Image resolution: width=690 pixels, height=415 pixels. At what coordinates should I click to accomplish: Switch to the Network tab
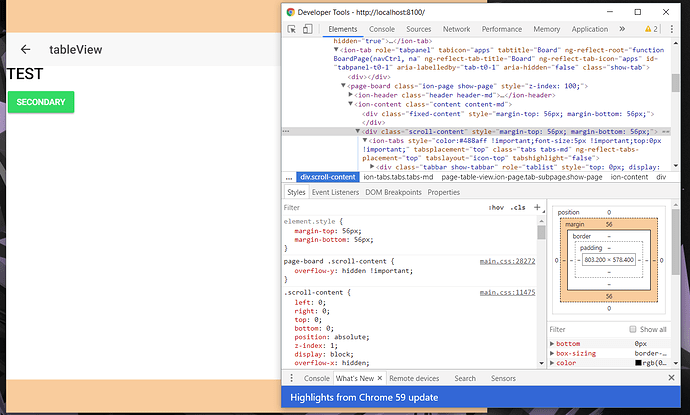[x=456, y=30]
